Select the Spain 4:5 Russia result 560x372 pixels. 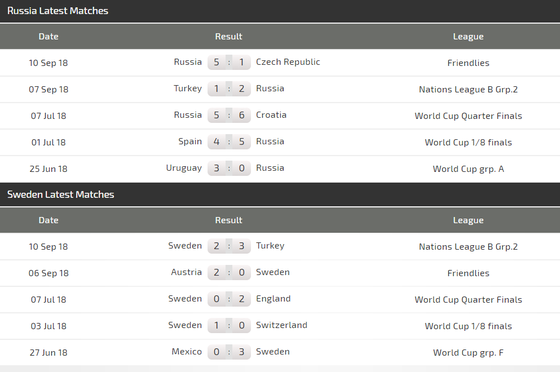(229, 141)
